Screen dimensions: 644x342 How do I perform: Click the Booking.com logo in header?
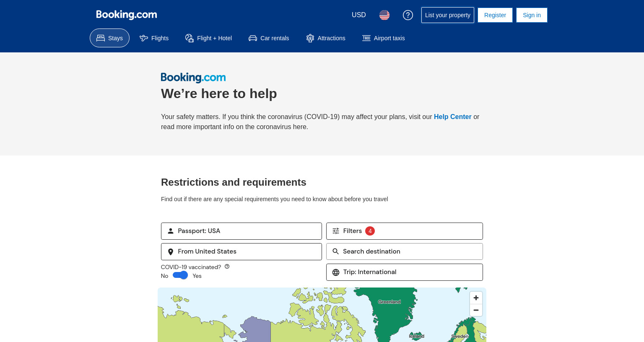point(127,15)
